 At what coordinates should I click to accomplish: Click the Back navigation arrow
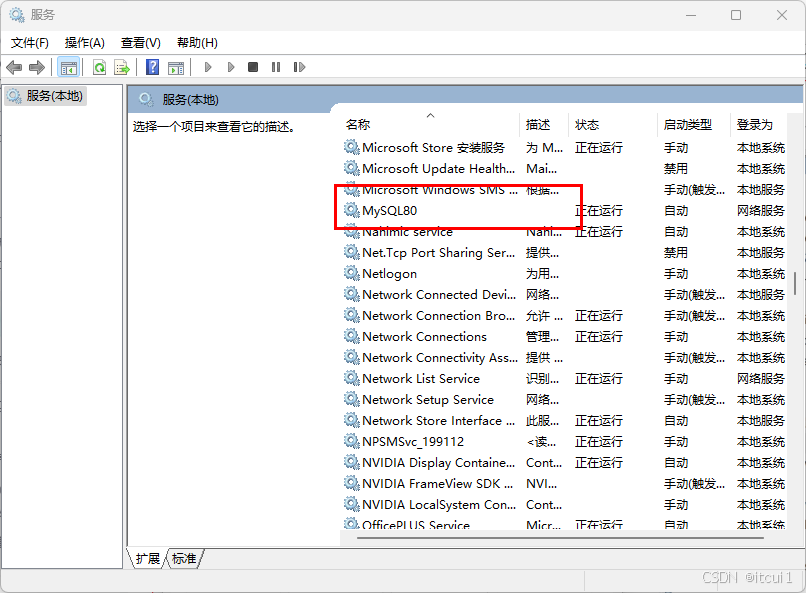[14, 67]
